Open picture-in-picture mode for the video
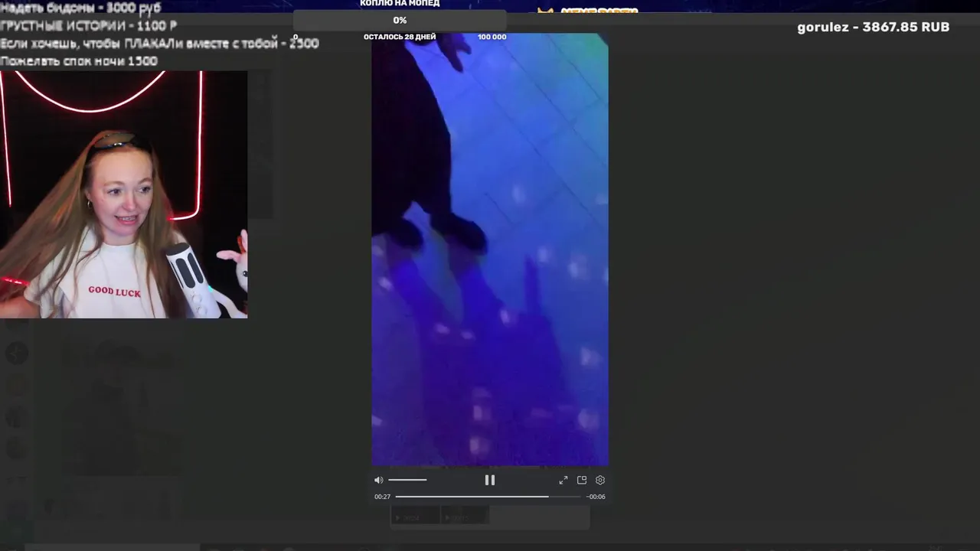Screen dimensions: 980x551 (582, 480)
